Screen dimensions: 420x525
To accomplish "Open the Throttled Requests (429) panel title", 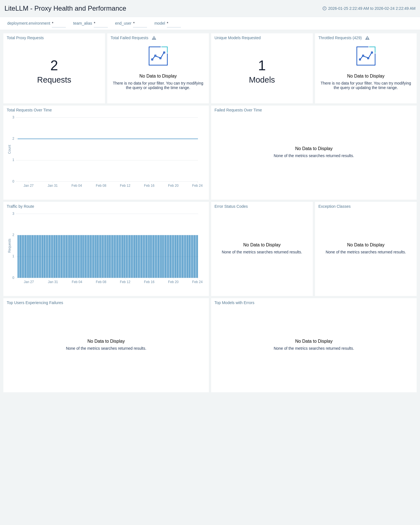I will tap(340, 38).
